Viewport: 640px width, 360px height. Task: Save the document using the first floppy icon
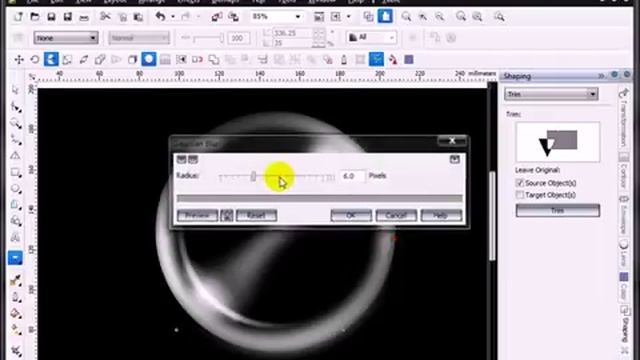click(51, 17)
